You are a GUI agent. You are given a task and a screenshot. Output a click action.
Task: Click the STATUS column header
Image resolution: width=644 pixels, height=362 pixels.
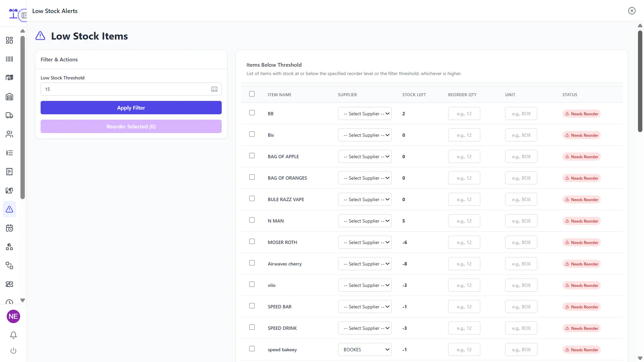pyautogui.click(x=570, y=95)
